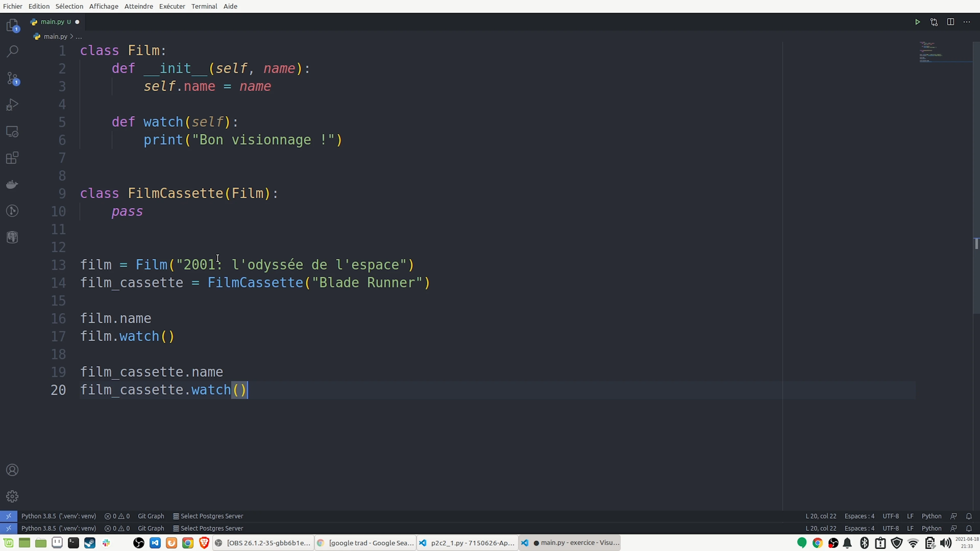980x551 pixels.
Task: Click Git Graph in the status bar
Action: coord(151,516)
